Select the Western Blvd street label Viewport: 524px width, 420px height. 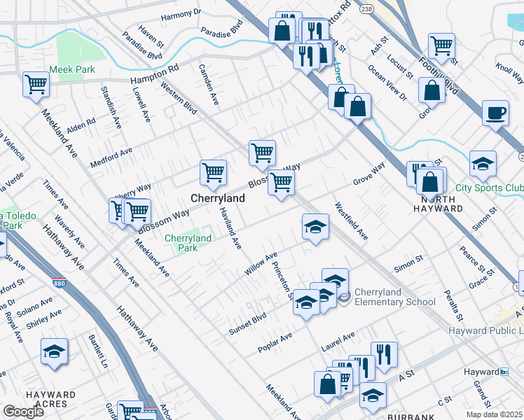[179, 98]
